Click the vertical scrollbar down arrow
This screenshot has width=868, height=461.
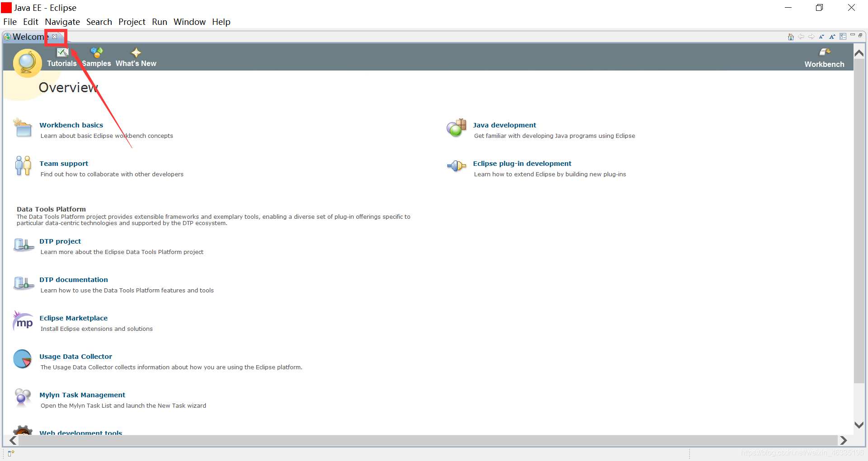click(x=859, y=425)
